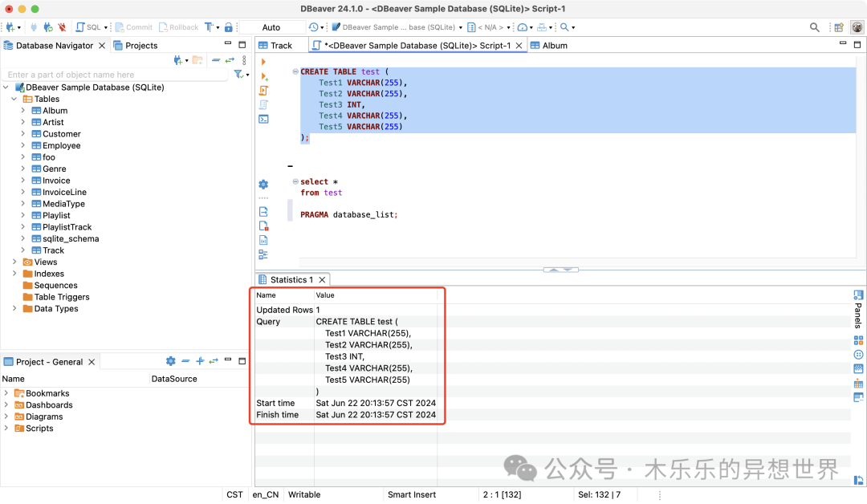Click Execute SQL script icon
This screenshot has width=867, height=504.
pos(264,91)
